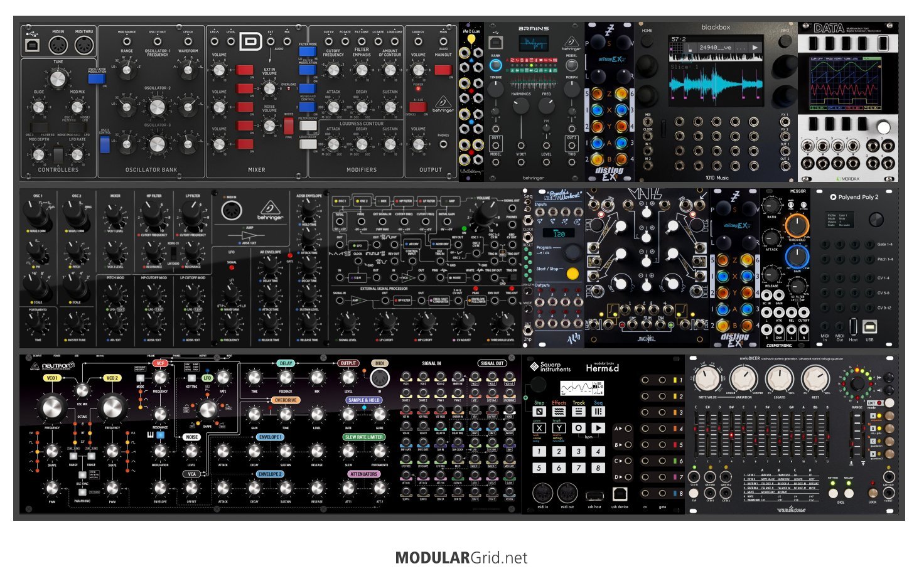Image resolution: width=924 pixels, height=571 pixels.
Task: Click the Model D Tune knob
Action: tap(58, 78)
